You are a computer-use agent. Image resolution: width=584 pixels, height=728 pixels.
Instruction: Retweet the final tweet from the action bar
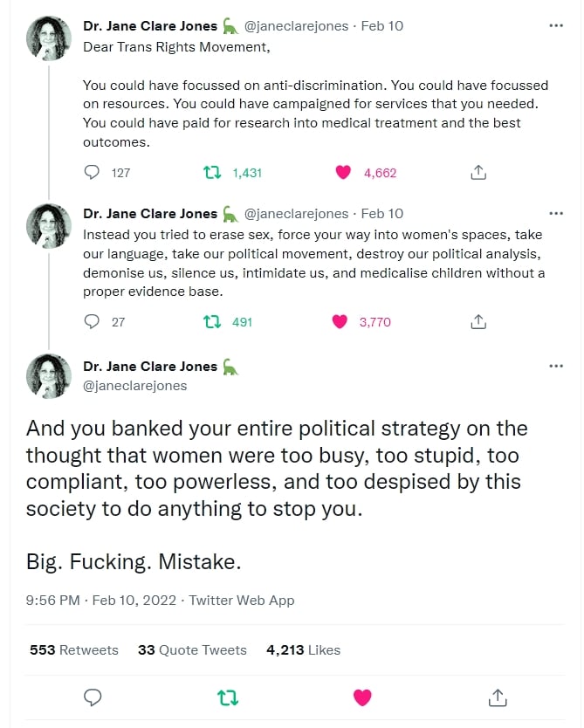pyautogui.click(x=228, y=697)
